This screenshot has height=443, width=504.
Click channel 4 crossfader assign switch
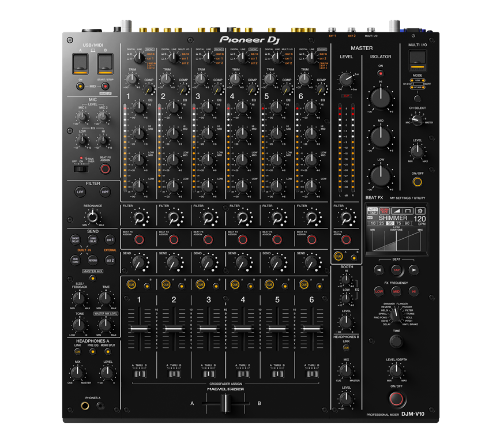tap(243, 374)
